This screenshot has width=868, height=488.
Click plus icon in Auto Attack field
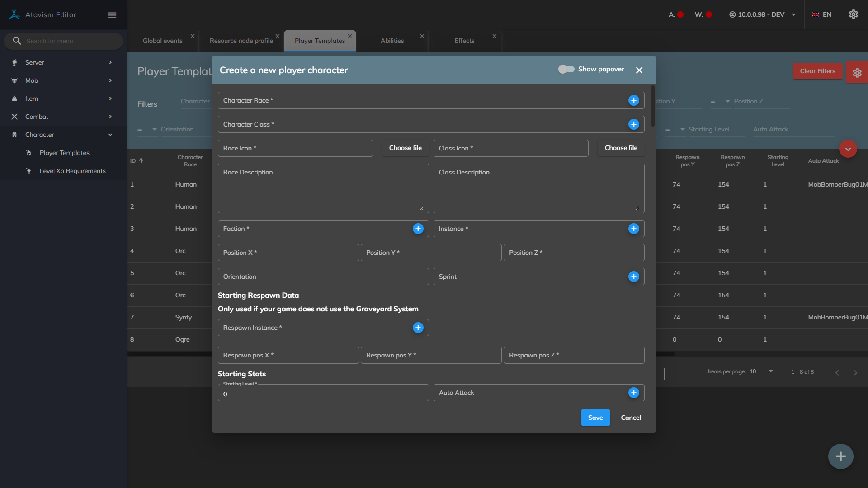tap(633, 393)
